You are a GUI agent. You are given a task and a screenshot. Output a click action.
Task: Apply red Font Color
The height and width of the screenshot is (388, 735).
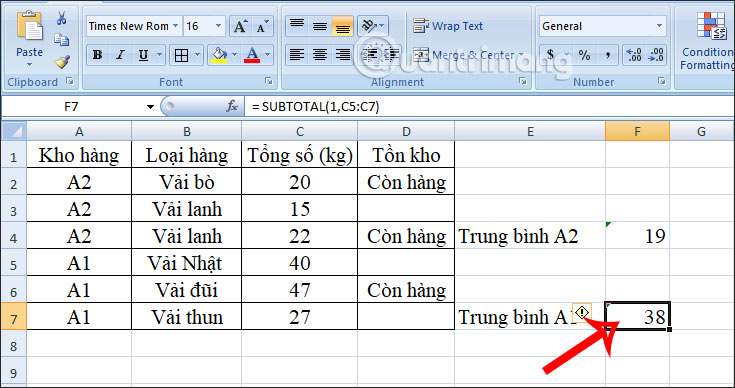click(252, 55)
